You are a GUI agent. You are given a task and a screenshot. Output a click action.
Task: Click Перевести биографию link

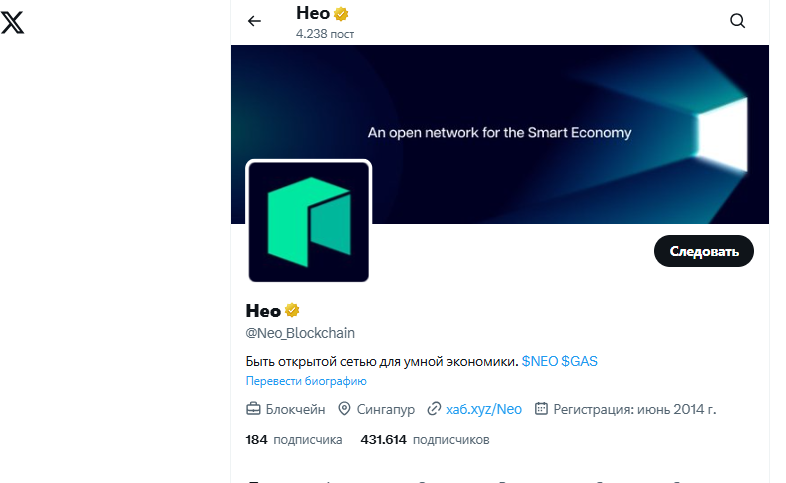click(306, 381)
